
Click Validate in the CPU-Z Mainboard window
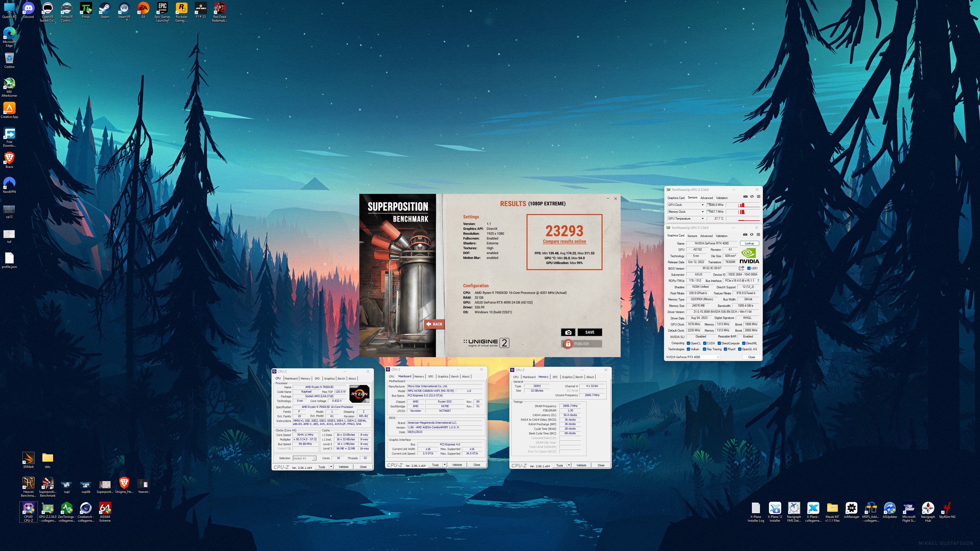coord(457,465)
